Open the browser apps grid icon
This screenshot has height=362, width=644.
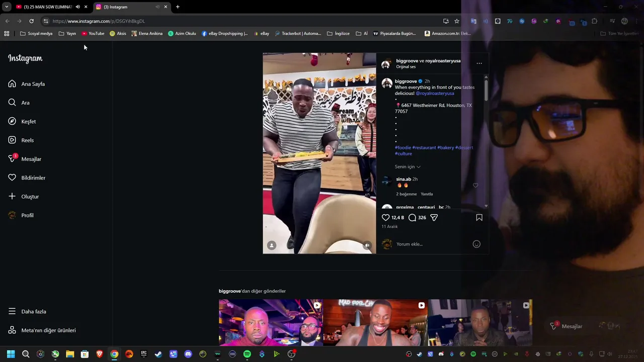coord(7,34)
